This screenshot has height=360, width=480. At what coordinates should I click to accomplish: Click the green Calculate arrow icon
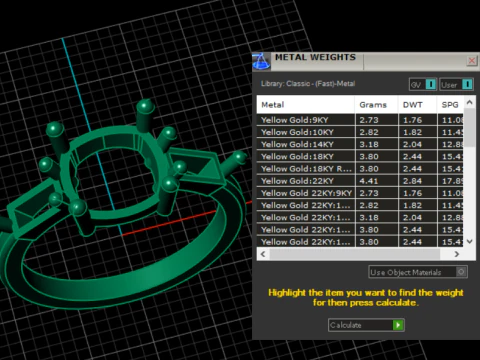point(398,325)
